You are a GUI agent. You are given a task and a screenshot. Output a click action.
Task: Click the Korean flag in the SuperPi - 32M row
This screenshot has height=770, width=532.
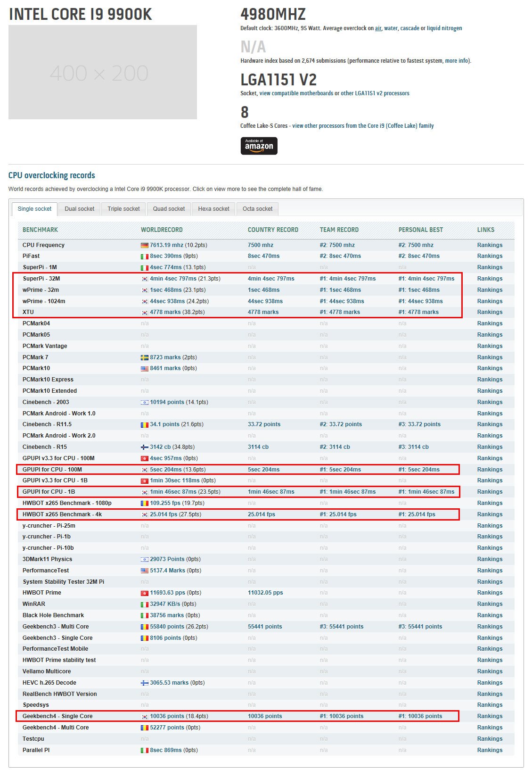(145, 279)
